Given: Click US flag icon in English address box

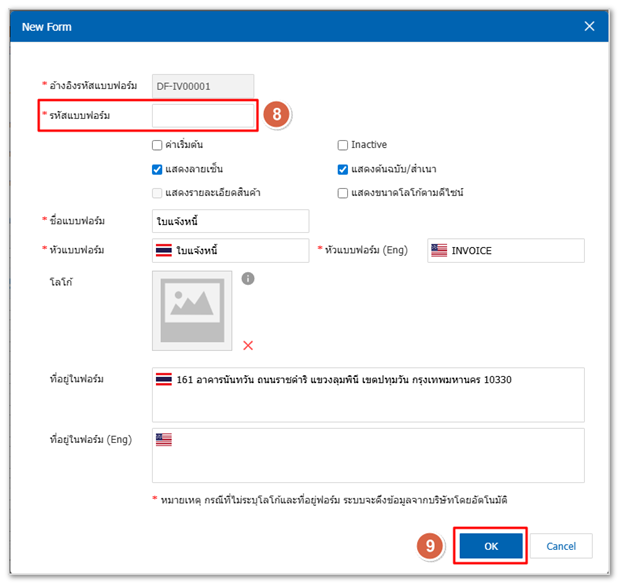Looking at the screenshot, I should pos(164,440).
